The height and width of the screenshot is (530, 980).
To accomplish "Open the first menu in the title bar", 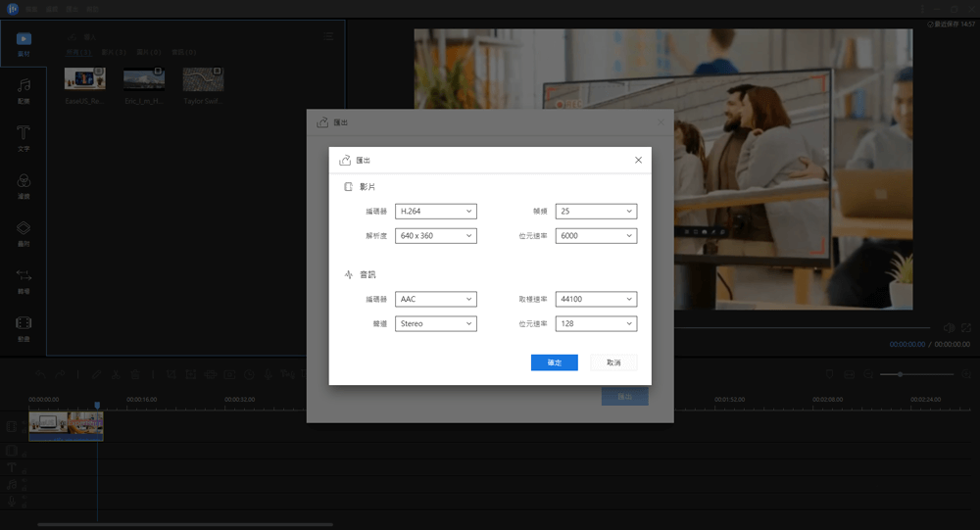I will [x=31, y=10].
